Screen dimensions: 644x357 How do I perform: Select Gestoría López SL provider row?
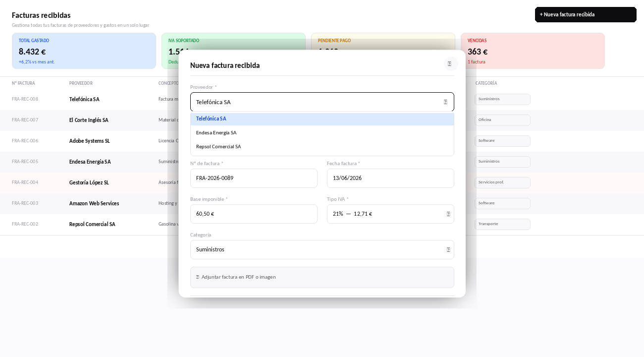(x=89, y=182)
